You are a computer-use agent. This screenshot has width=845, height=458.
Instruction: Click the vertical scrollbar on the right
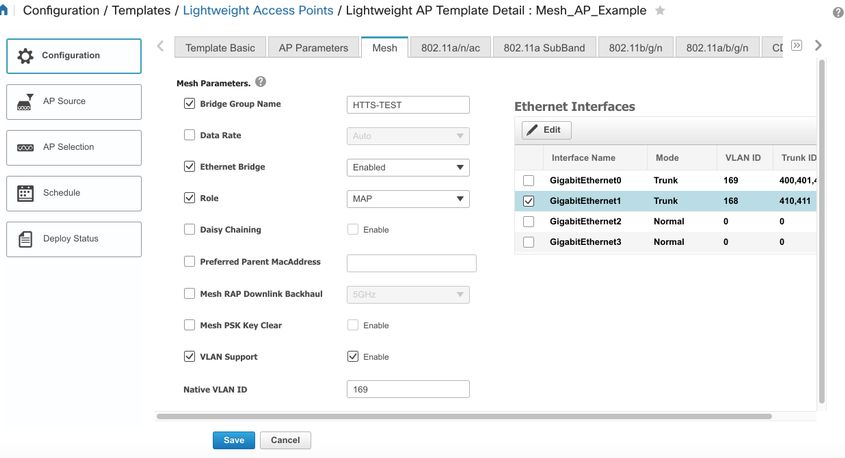point(822,232)
